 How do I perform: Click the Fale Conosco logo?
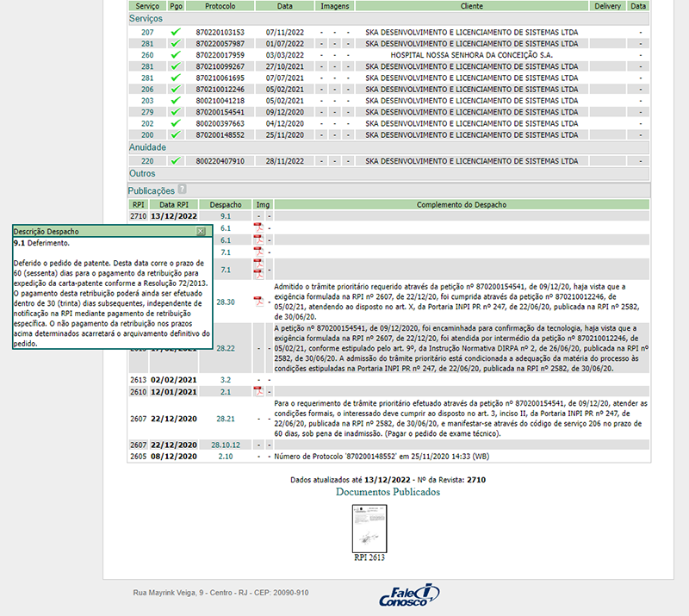[x=409, y=595]
